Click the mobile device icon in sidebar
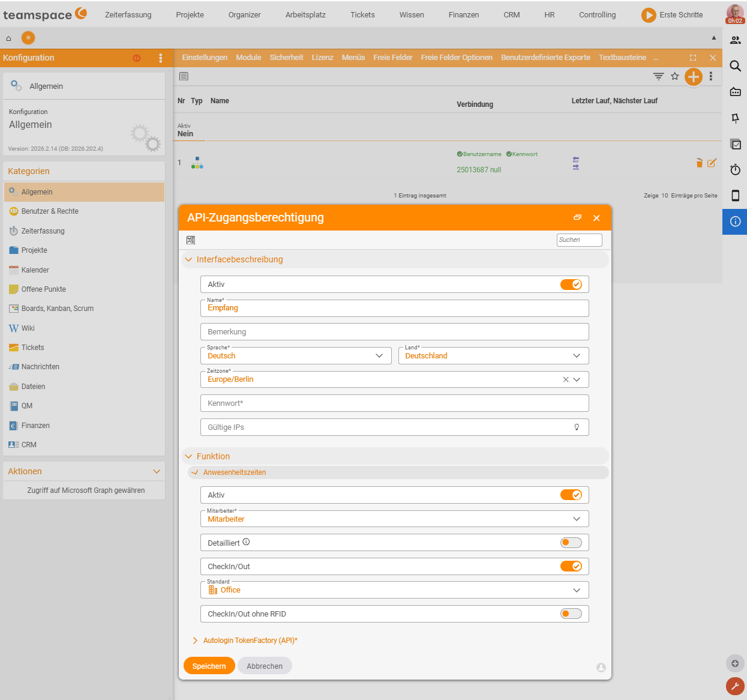 (735, 196)
